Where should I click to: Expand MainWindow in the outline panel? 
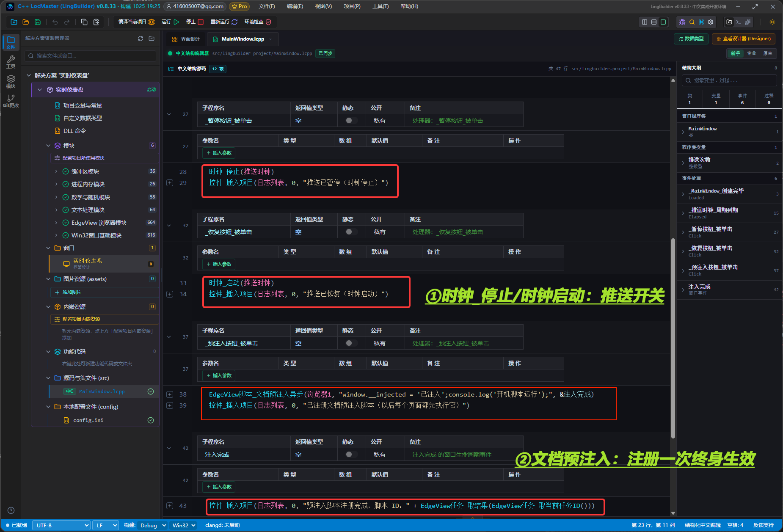683,132
